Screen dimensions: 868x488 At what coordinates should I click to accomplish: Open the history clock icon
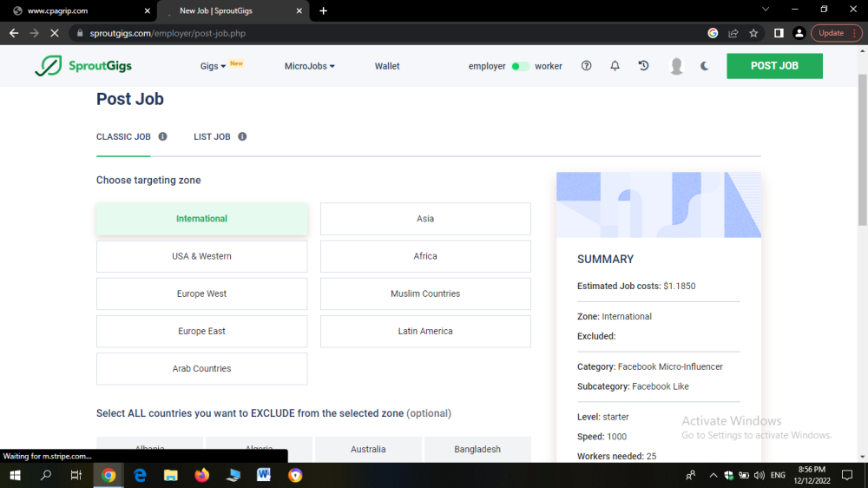(643, 66)
